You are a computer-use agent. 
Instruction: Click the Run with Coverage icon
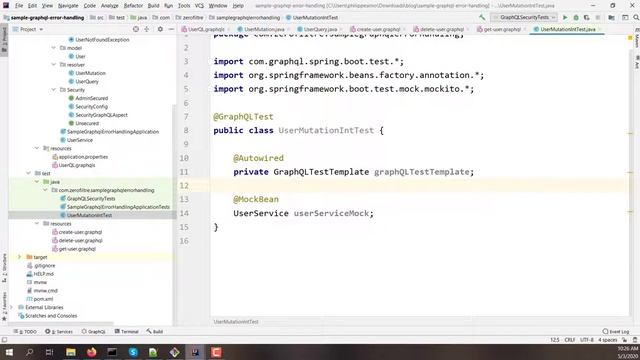click(587, 18)
